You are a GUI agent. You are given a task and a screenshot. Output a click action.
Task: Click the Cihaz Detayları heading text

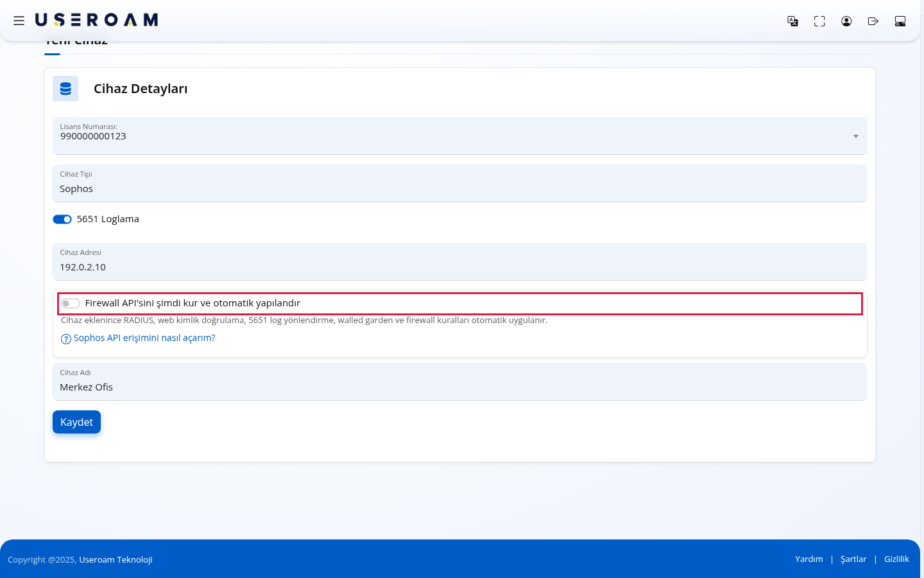click(x=141, y=89)
